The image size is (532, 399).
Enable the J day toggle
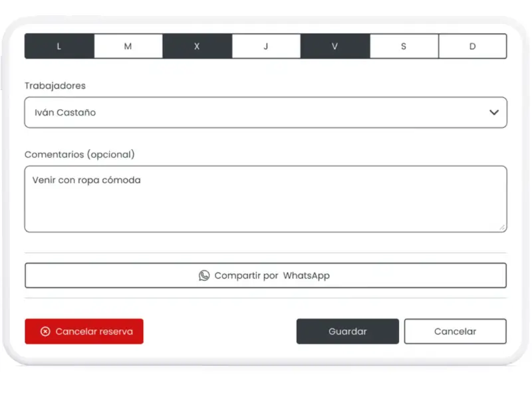click(266, 46)
